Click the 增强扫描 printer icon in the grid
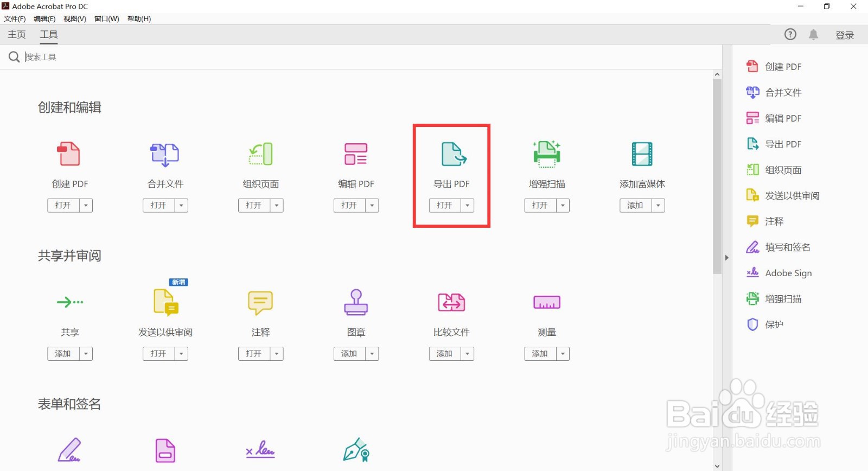 point(547,154)
